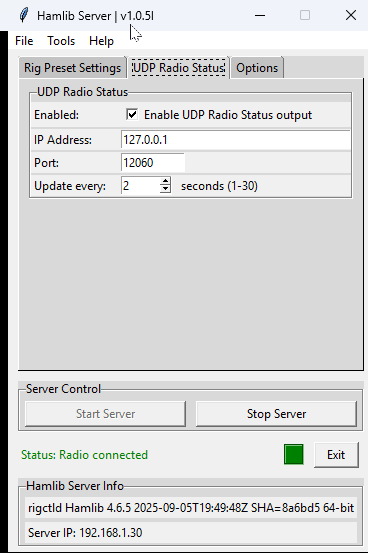Open the Tools menu
The height and width of the screenshot is (553, 368).
[x=61, y=41]
